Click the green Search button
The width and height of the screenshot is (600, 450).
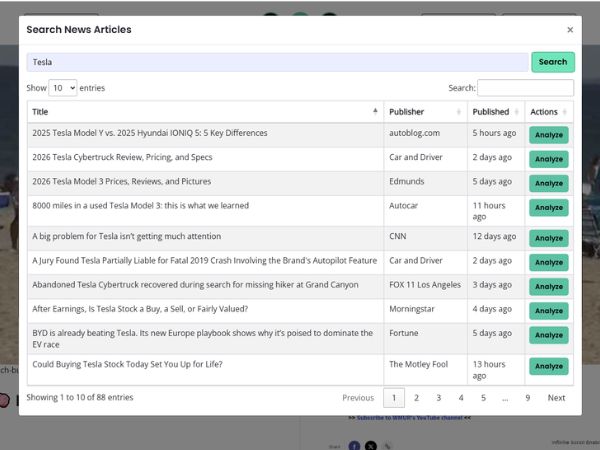coord(552,62)
